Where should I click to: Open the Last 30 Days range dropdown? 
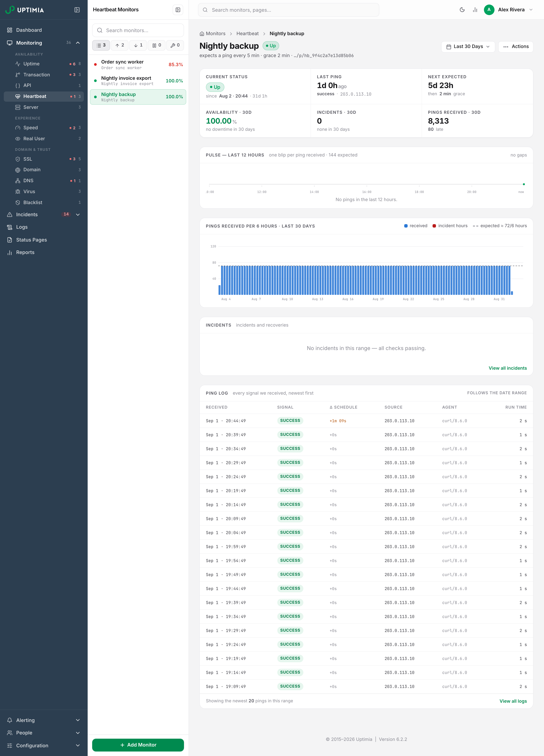(x=468, y=47)
